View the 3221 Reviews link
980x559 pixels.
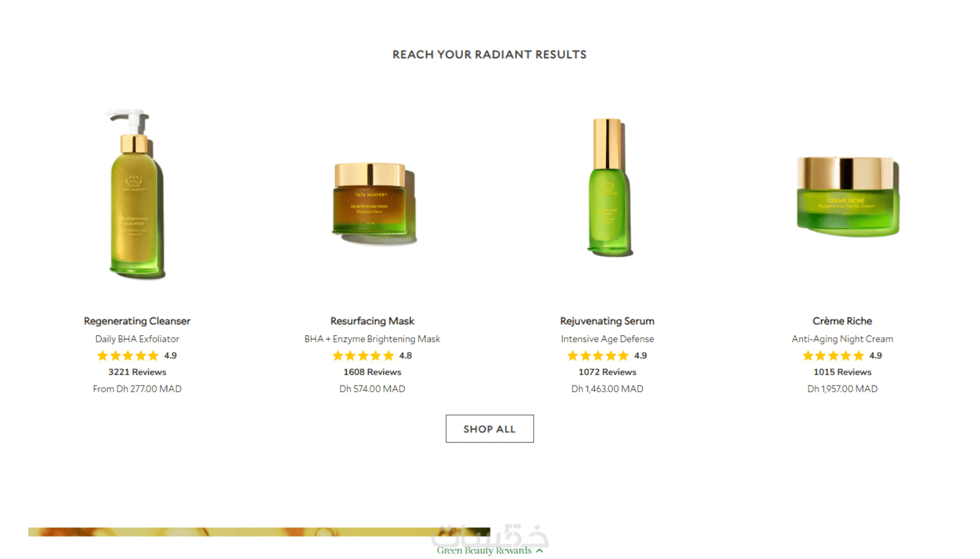click(137, 372)
